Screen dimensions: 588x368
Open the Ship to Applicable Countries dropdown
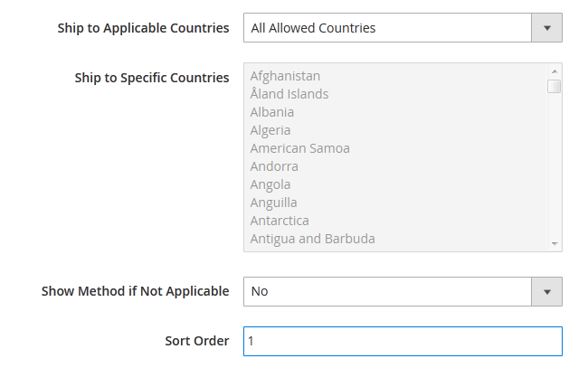(387, 28)
